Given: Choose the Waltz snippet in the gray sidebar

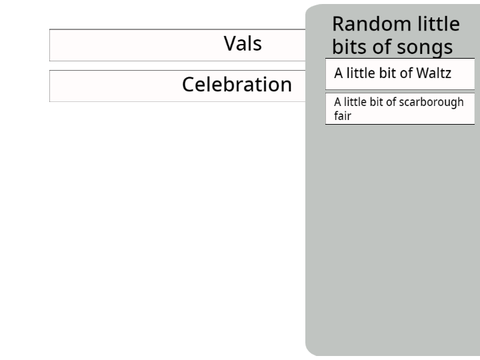Looking at the screenshot, I should tap(400, 74).
